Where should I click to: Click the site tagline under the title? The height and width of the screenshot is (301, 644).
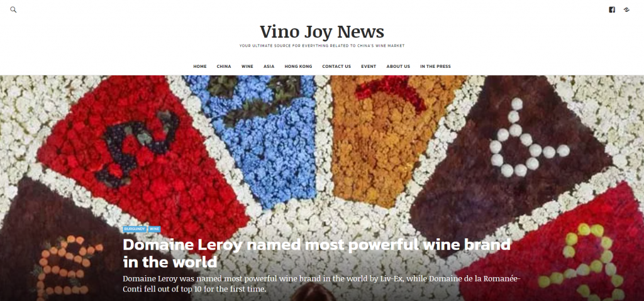tap(322, 46)
